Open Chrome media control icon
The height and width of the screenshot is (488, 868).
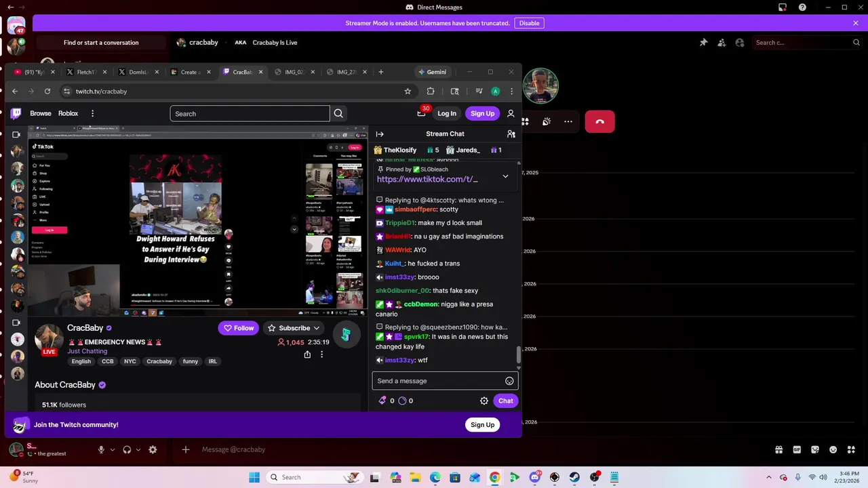tap(479, 91)
